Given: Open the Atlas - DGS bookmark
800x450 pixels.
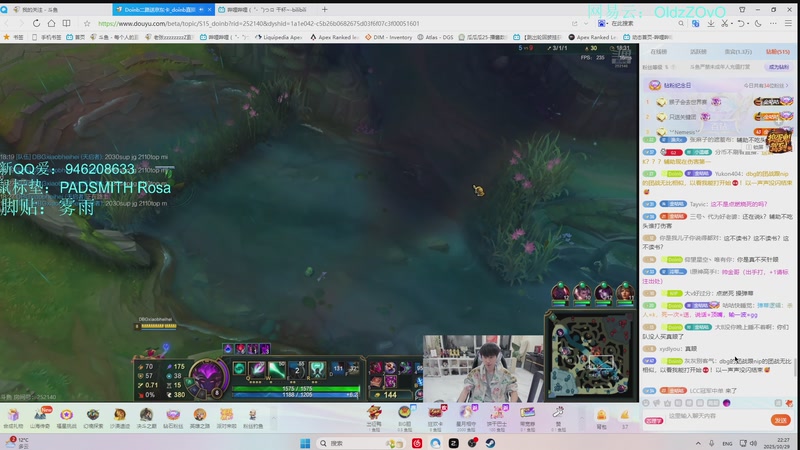Looking at the screenshot, I should click(x=435, y=37).
